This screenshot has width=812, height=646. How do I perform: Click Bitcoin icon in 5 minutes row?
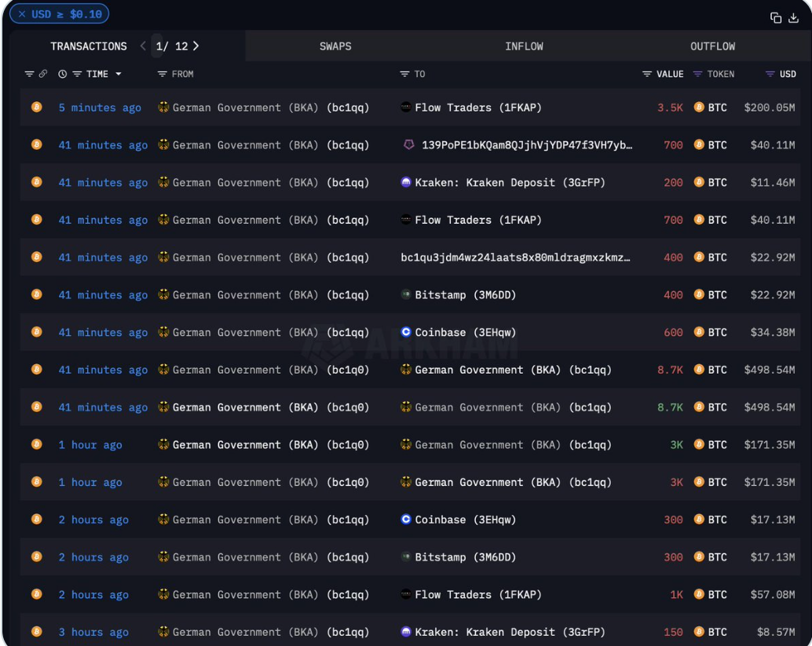point(37,108)
